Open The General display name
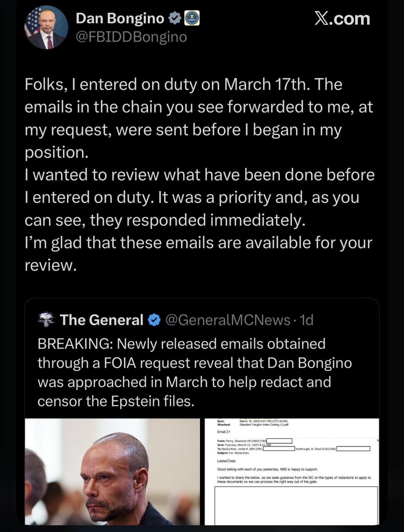 tap(102, 320)
